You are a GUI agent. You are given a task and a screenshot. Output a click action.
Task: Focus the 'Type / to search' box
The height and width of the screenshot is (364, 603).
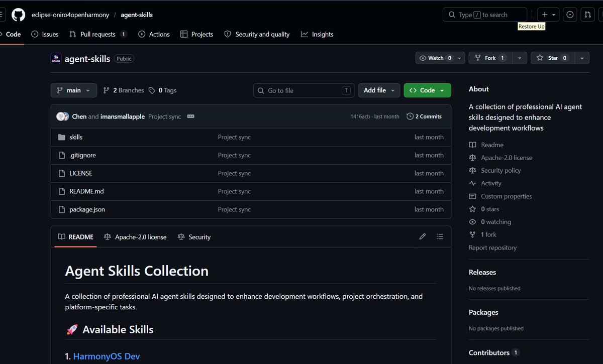click(485, 15)
